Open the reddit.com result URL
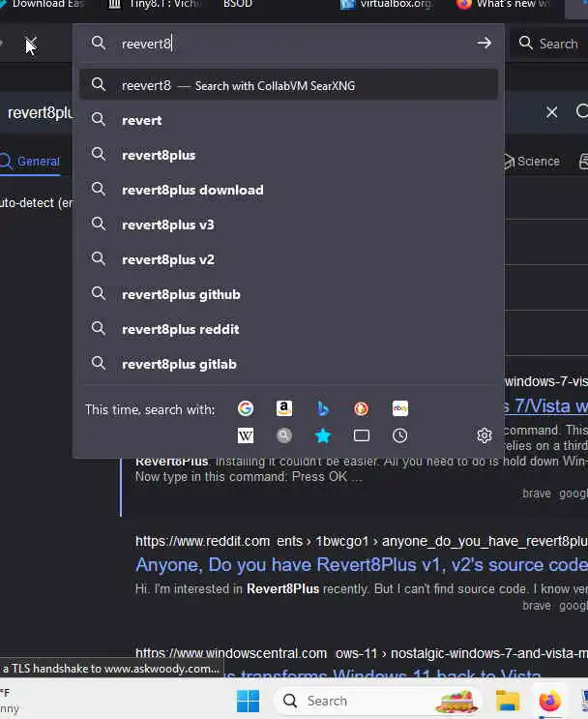The height and width of the screenshot is (719, 588). click(x=361, y=541)
